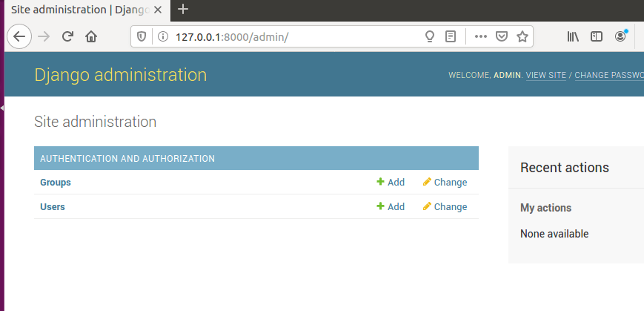
Task: Click the Site administration heading text
Action: click(x=96, y=122)
